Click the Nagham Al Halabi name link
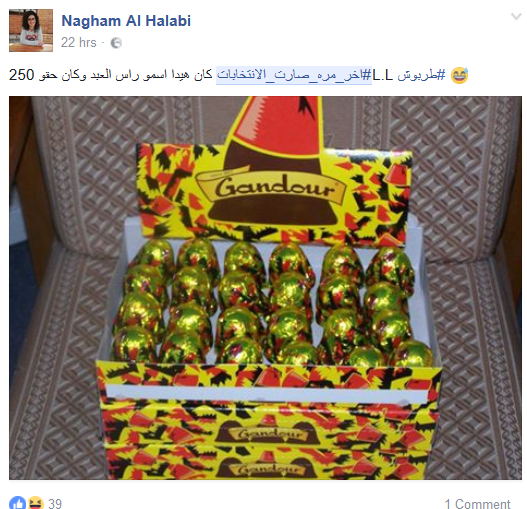527x509 pixels. (x=126, y=21)
